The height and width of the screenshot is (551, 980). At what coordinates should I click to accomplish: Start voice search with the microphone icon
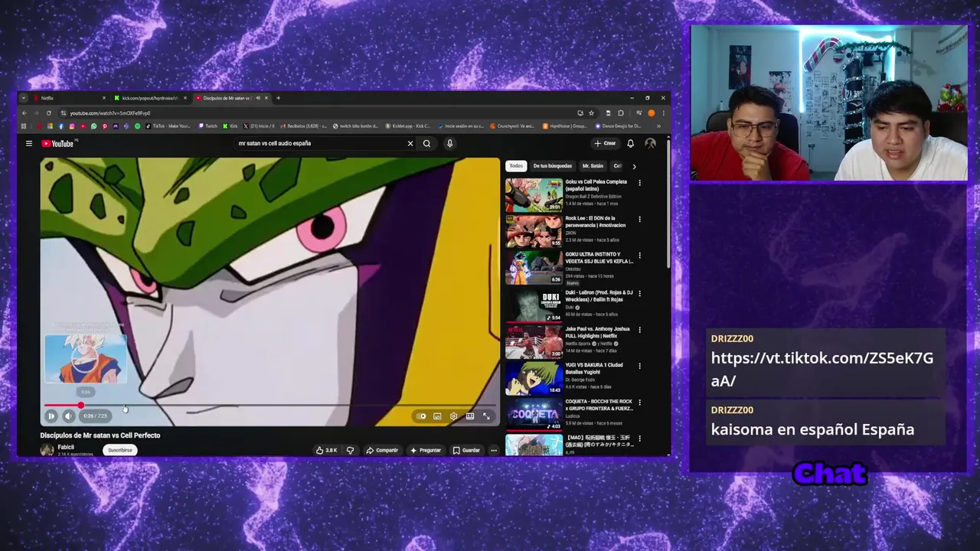[449, 143]
